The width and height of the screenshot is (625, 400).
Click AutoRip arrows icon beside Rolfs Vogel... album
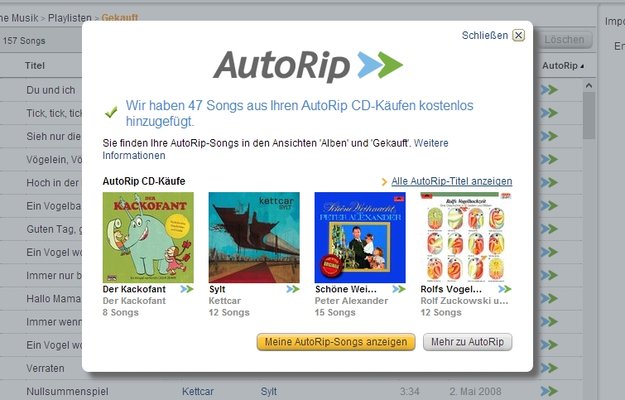505,289
